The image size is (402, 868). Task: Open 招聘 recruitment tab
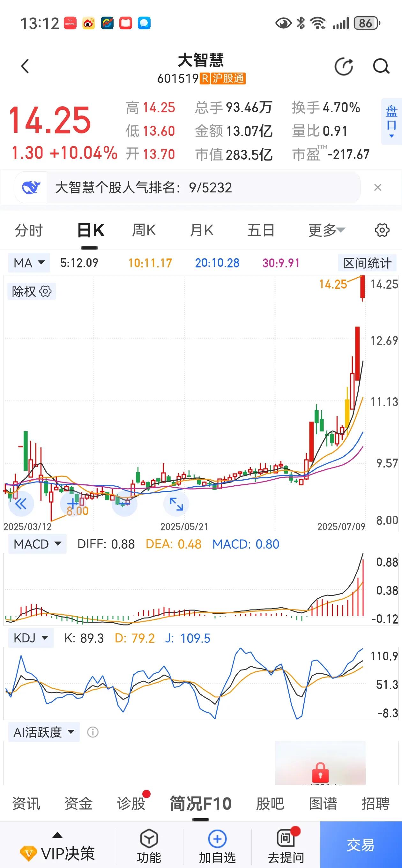pyautogui.click(x=376, y=803)
